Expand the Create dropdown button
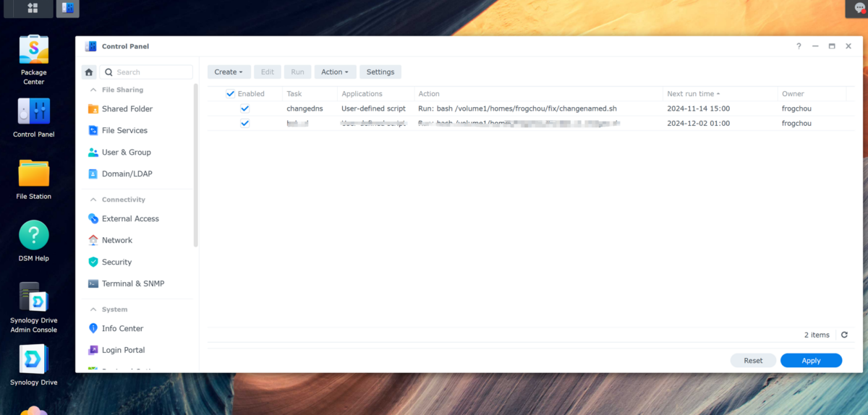Viewport: 868px width, 415px height. 229,72
